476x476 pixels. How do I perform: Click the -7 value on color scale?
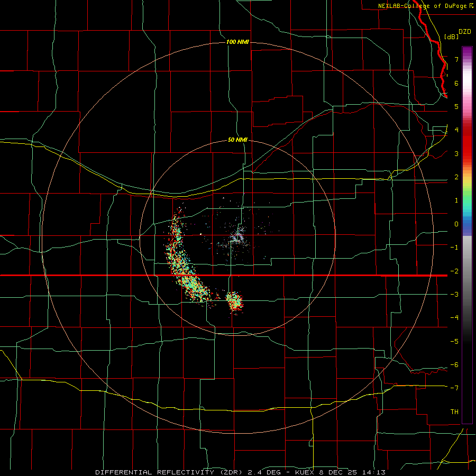click(454, 388)
